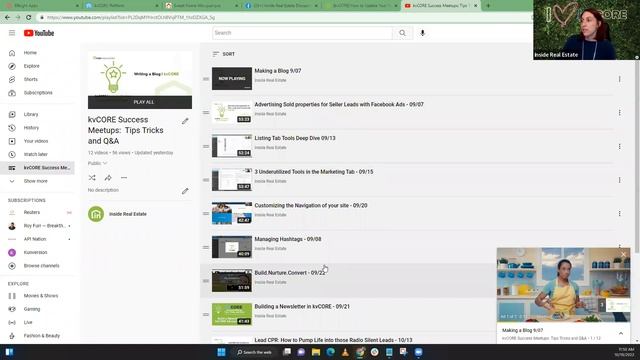Open Watch later in the sidebar
Screen dimensions: 640x360
[37, 154]
